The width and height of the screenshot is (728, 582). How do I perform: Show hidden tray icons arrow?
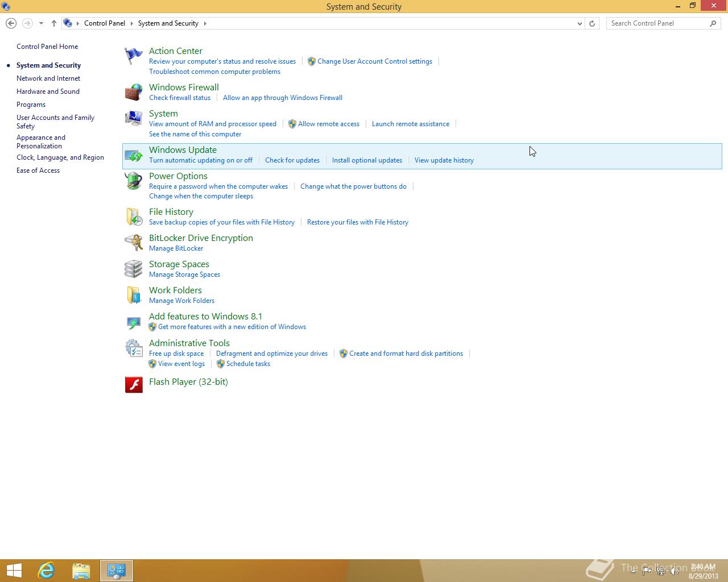click(633, 571)
